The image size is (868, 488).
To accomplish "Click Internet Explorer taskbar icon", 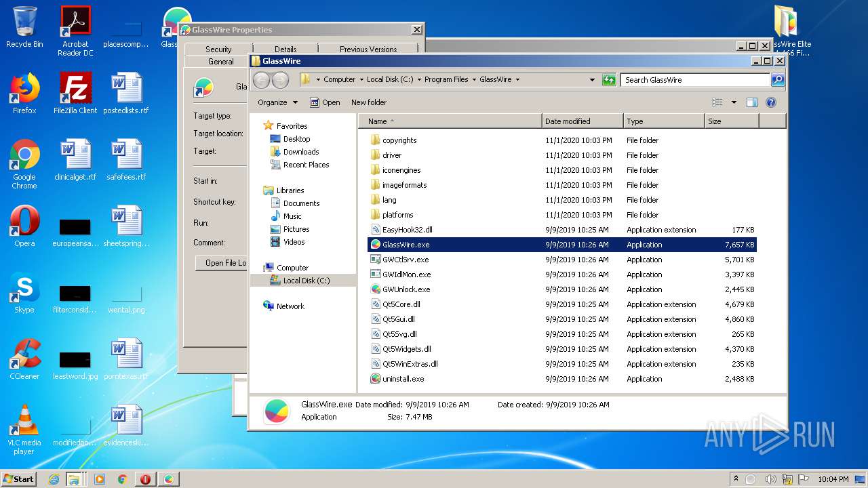I will point(54,479).
